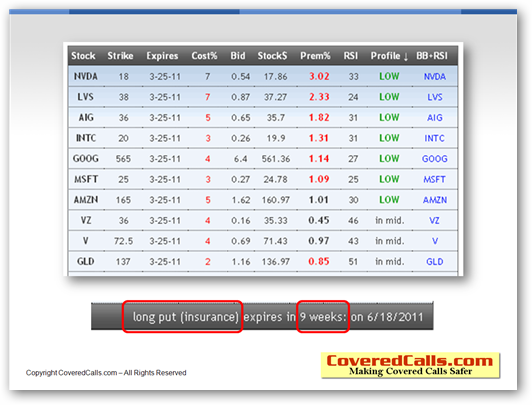The height and width of the screenshot is (405, 532).
Task: Open the AIG link in BB+RSI column
Action: point(435,118)
